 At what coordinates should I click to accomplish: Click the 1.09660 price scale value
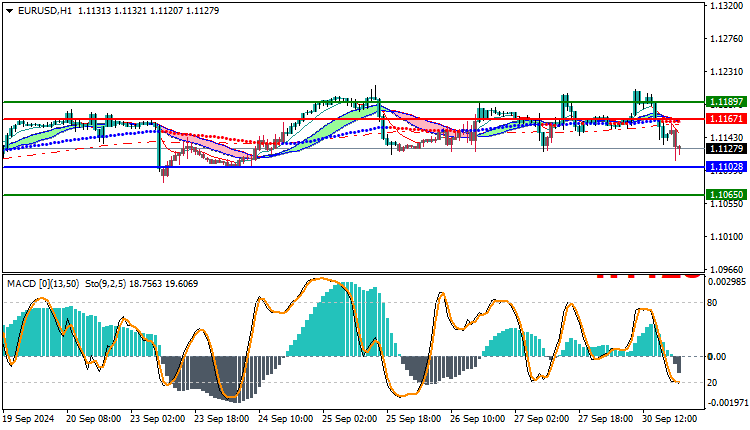tap(727, 270)
